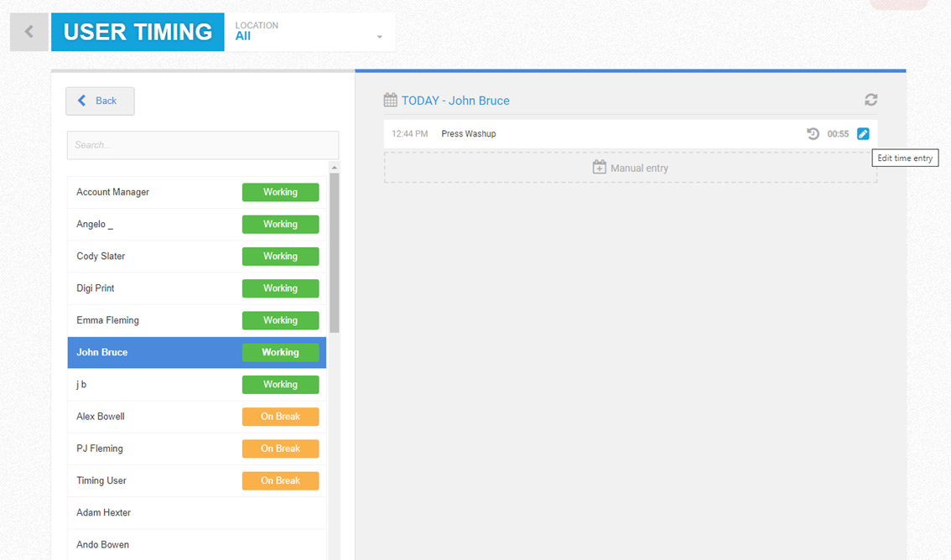Image resolution: width=951 pixels, height=560 pixels.
Task: Select PJ Fleming in user list
Action: tap(196, 449)
